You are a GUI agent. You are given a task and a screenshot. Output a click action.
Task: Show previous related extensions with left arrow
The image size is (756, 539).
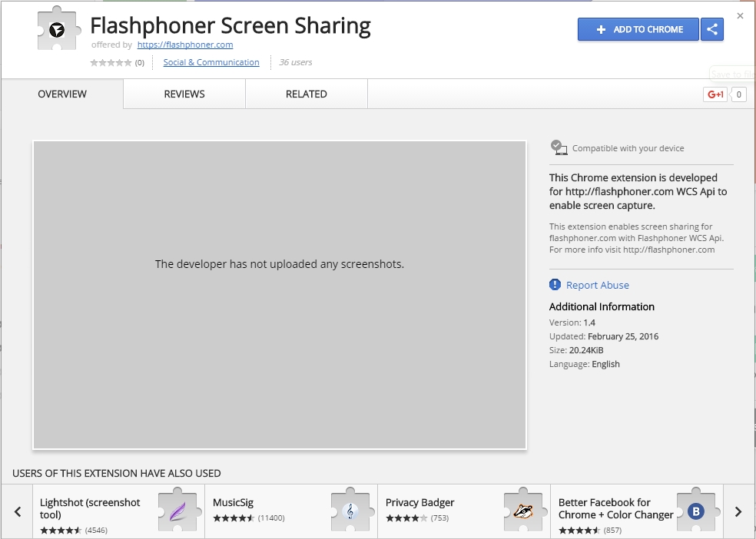point(18,511)
